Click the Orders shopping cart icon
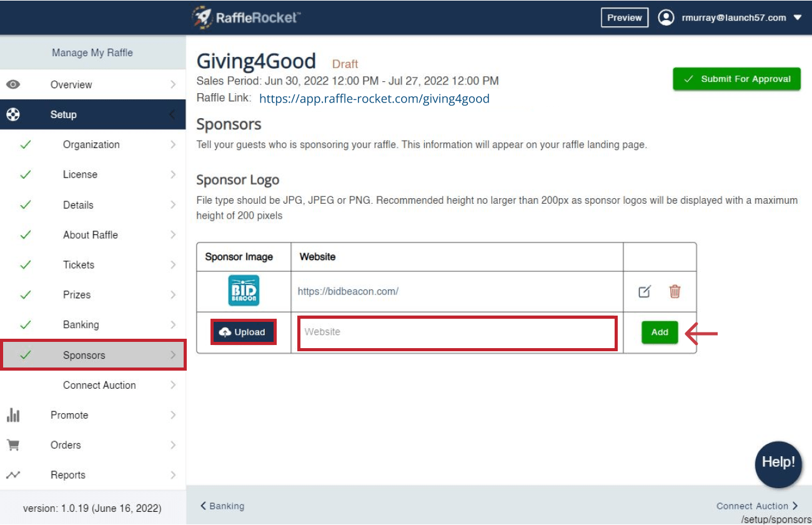The image size is (812, 525). 13,445
